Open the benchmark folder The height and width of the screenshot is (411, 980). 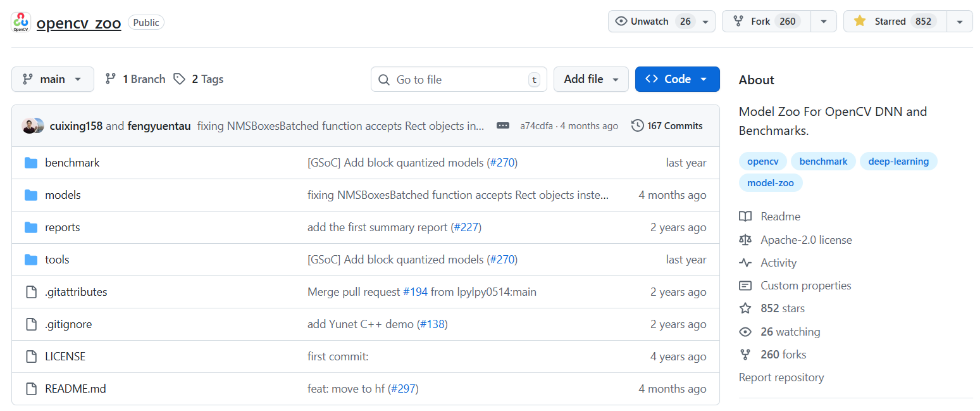(72, 163)
